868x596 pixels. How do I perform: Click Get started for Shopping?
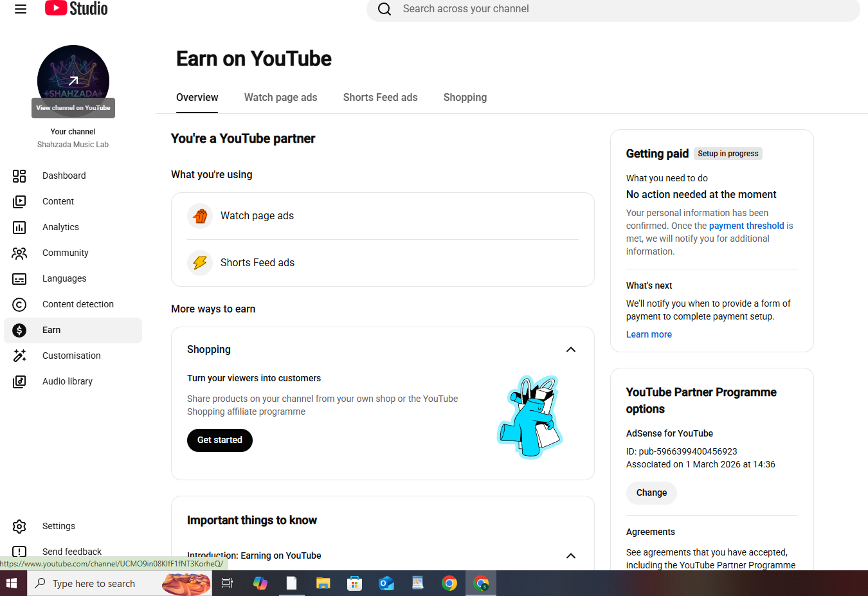(220, 440)
